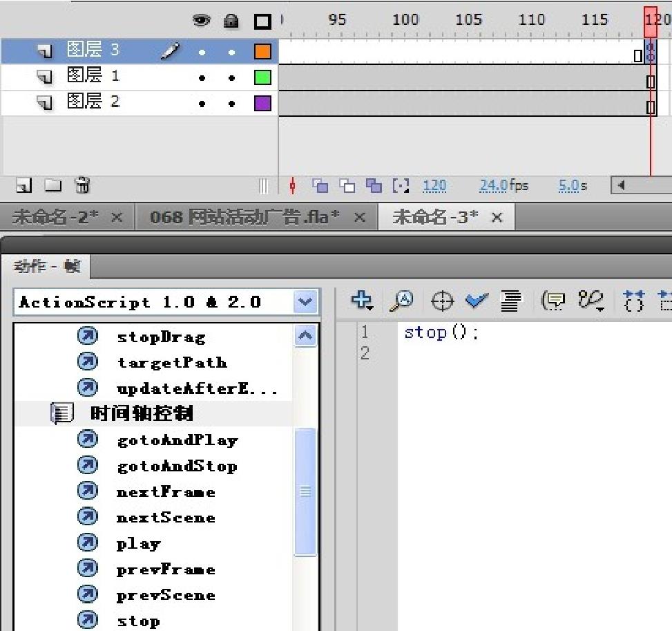Click timeline scroll left arrow
This screenshot has width=672, height=631.
click(621, 185)
